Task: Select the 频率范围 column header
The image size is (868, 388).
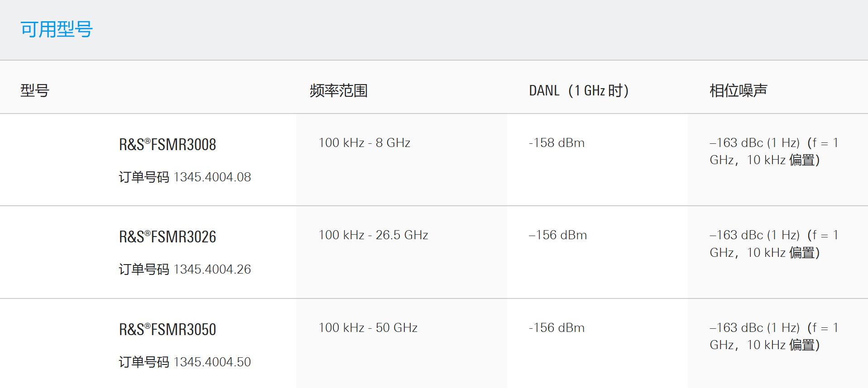Action: point(339,90)
